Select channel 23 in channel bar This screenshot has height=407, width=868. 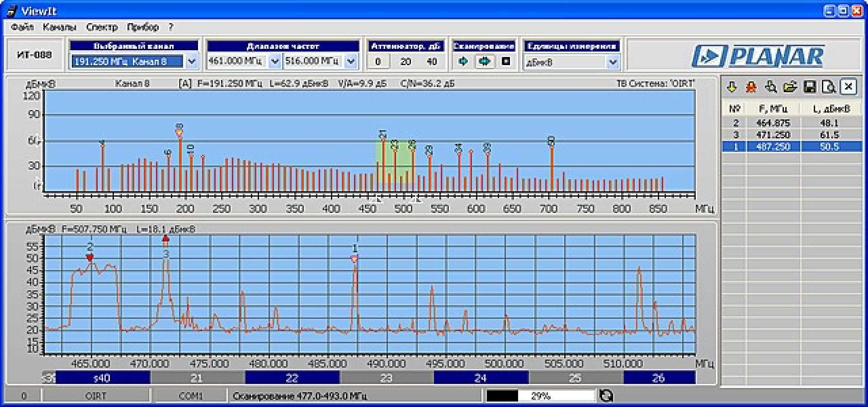click(x=387, y=378)
